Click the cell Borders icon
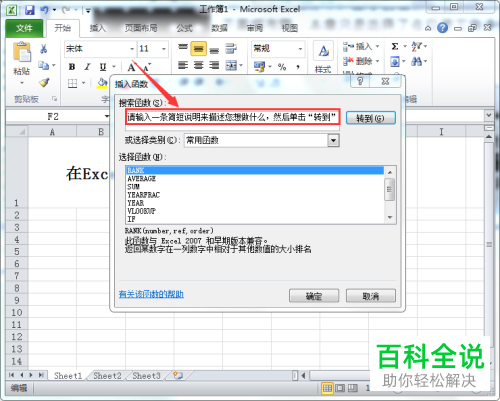Screen dimensions: 500x401 [x=72, y=83]
